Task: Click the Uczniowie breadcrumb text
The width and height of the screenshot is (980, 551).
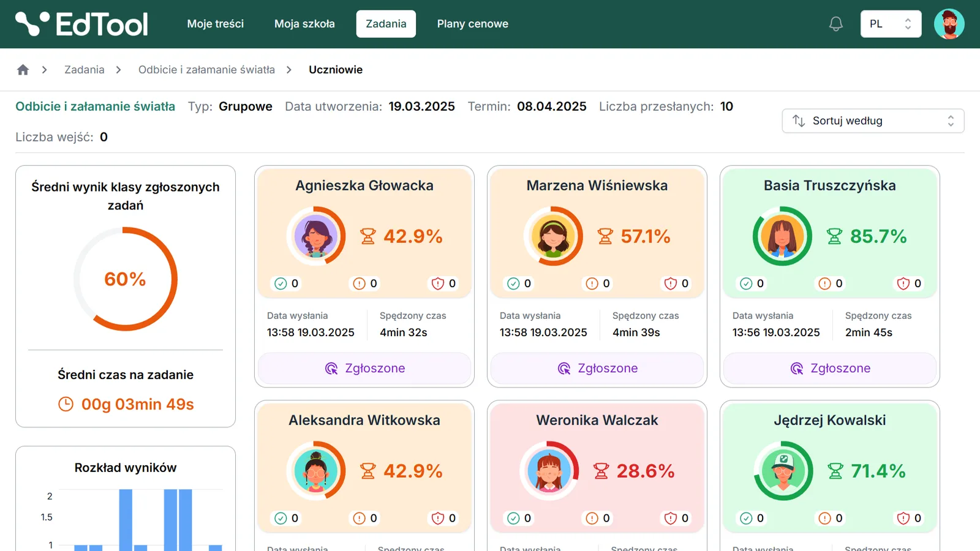Action: point(336,70)
